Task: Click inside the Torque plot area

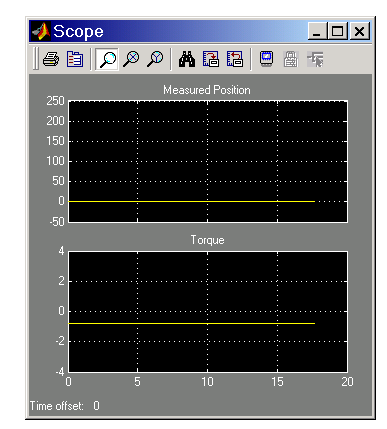Action: [208, 312]
